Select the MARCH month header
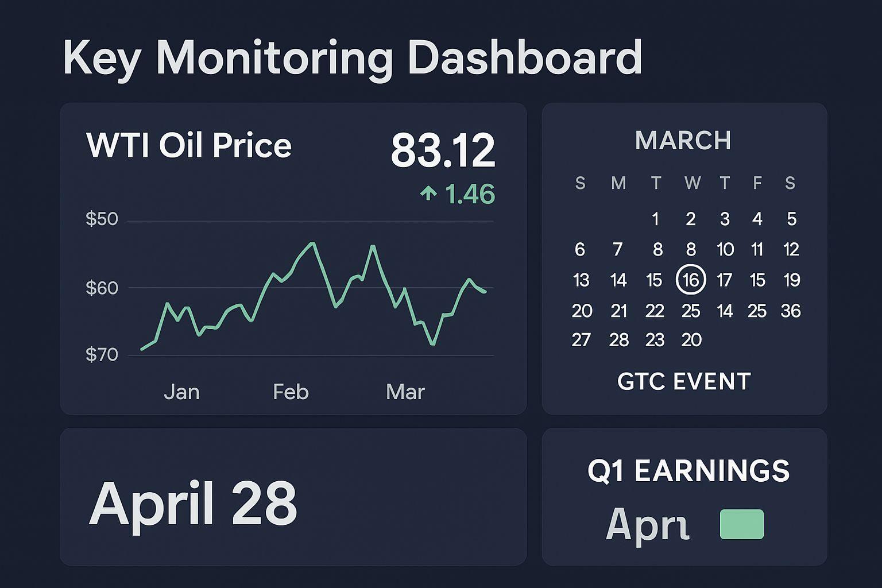The image size is (882, 588). click(683, 141)
